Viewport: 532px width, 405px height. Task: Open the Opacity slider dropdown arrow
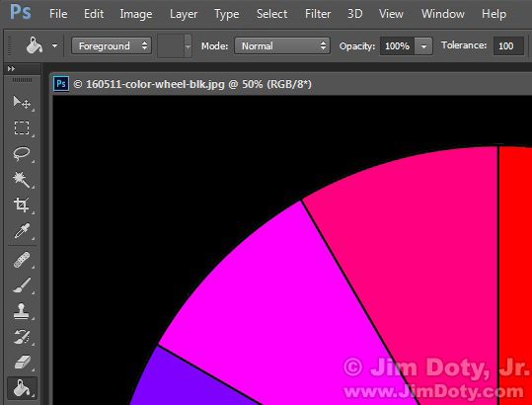coord(423,46)
